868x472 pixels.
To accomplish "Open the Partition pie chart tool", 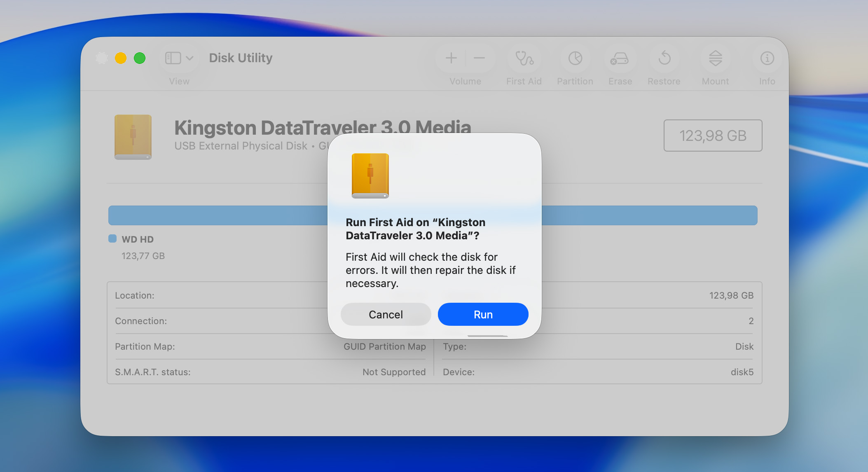I will coord(575,58).
